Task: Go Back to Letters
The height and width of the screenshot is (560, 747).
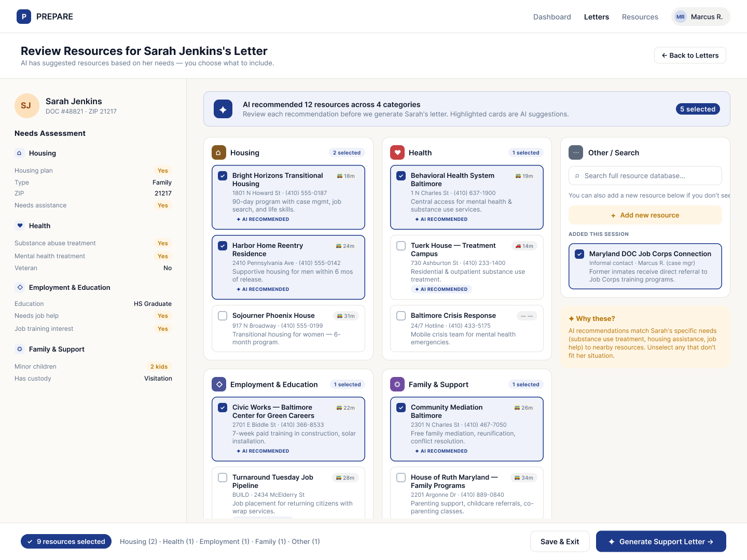Action: click(x=690, y=55)
